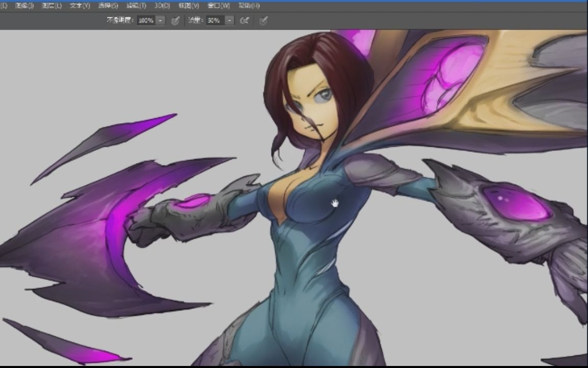Open the View 视图(V) menu
588x368 pixels.
point(188,6)
